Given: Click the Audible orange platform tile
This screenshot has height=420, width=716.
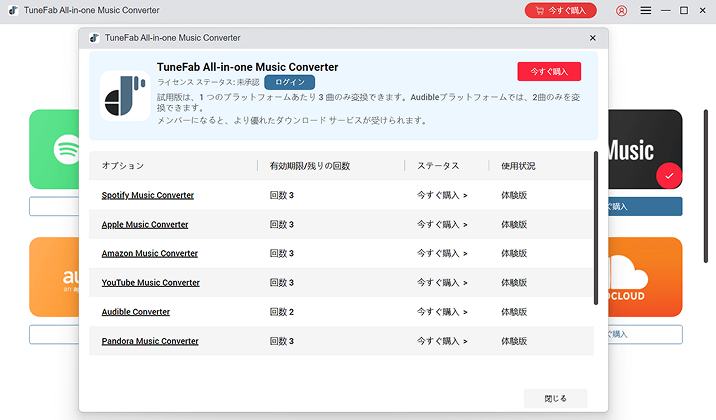Looking at the screenshot, I should 53,277.
